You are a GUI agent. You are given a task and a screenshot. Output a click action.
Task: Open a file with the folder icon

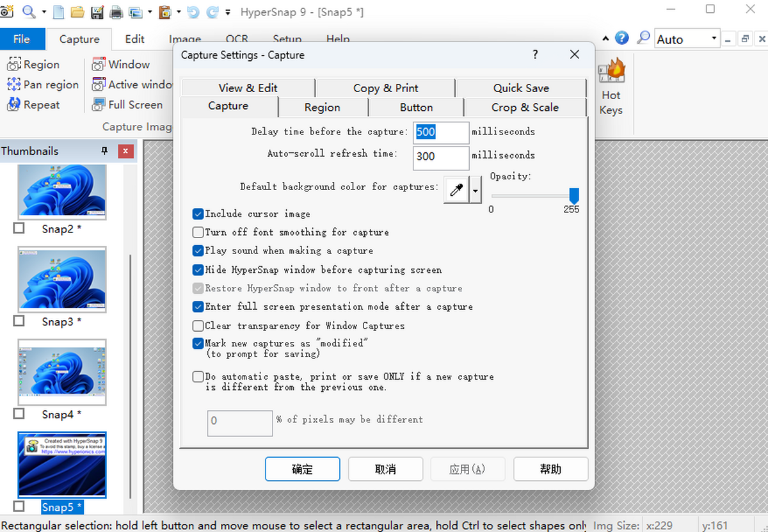click(x=77, y=12)
